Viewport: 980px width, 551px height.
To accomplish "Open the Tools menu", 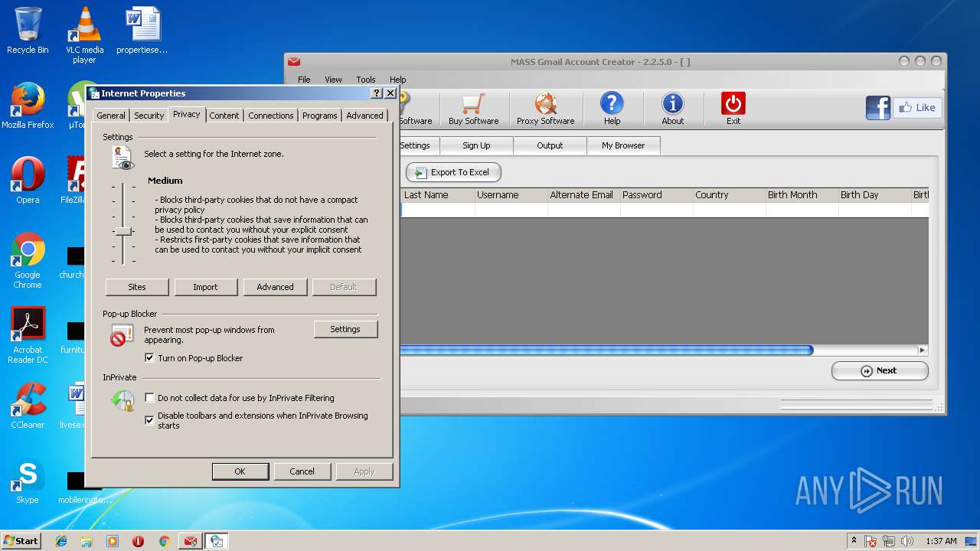I will click(366, 80).
